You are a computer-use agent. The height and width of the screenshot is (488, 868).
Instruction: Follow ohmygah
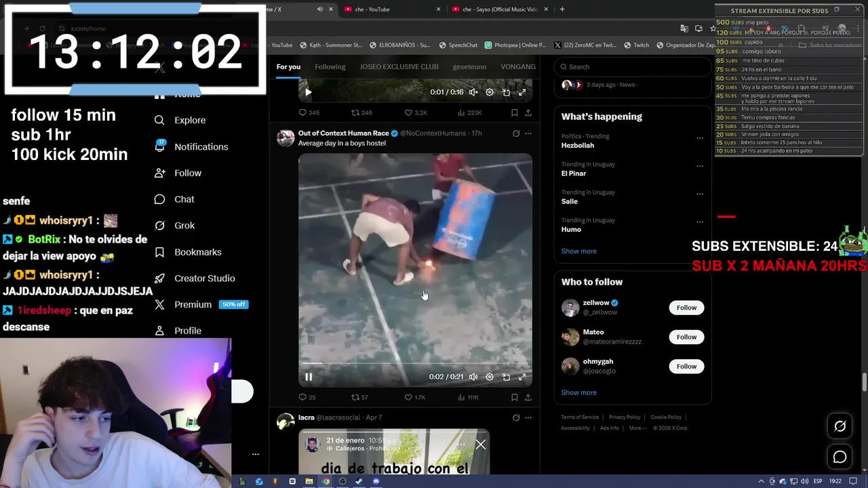[x=686, y=367]
